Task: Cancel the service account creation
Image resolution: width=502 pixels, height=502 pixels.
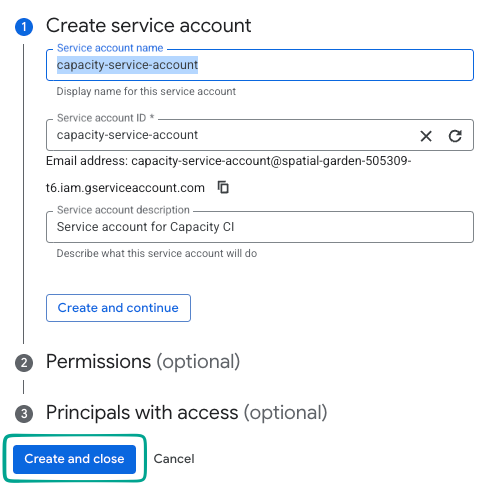Action: [x=174, y=459]
